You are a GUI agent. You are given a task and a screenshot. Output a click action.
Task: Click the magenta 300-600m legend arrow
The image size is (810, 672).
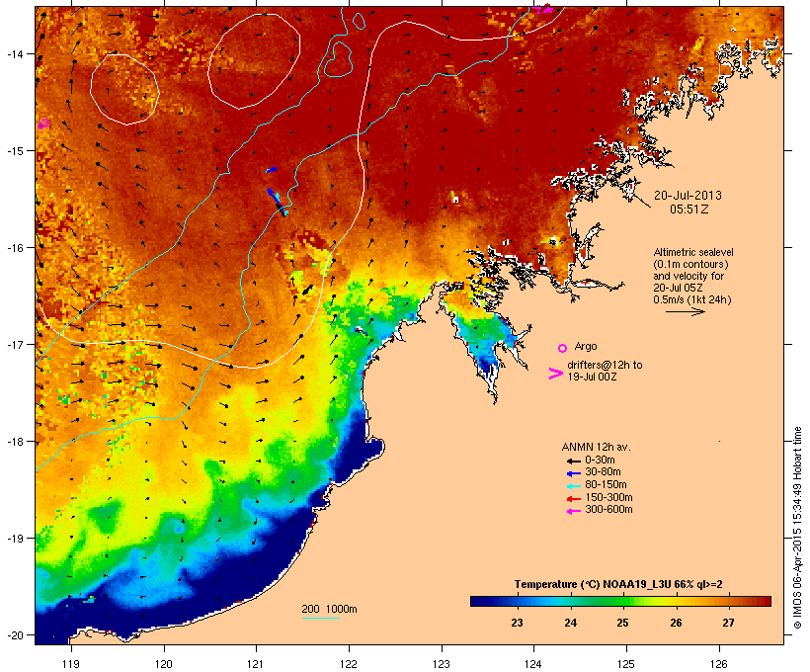coord(573,511)
